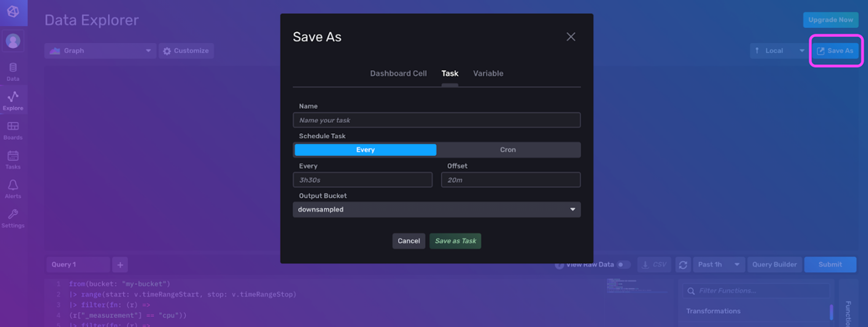Open the Graph visualization type dropdown

[100, 51]
